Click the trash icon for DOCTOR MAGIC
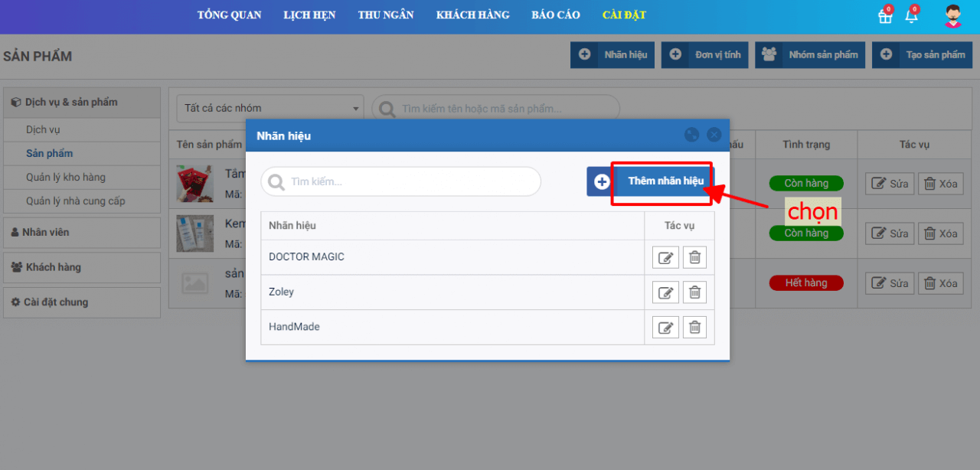The image size is (980, 470). tap(694, 257)
